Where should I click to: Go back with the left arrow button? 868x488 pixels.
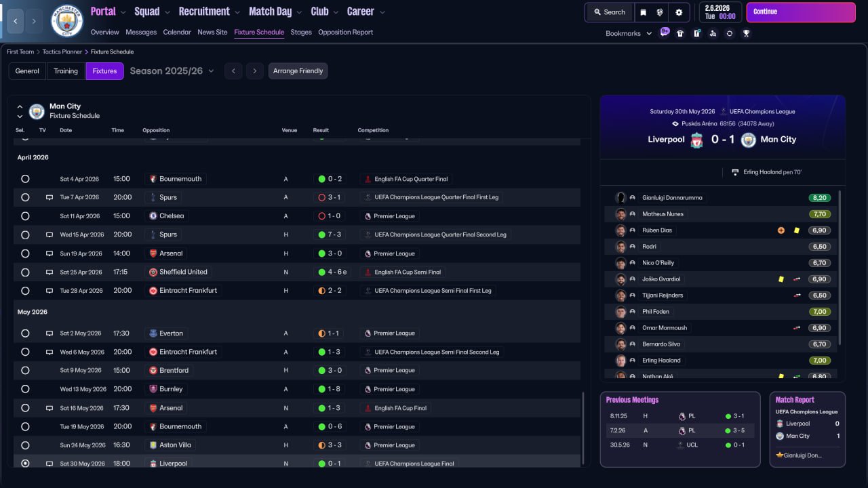pos(15,21)
